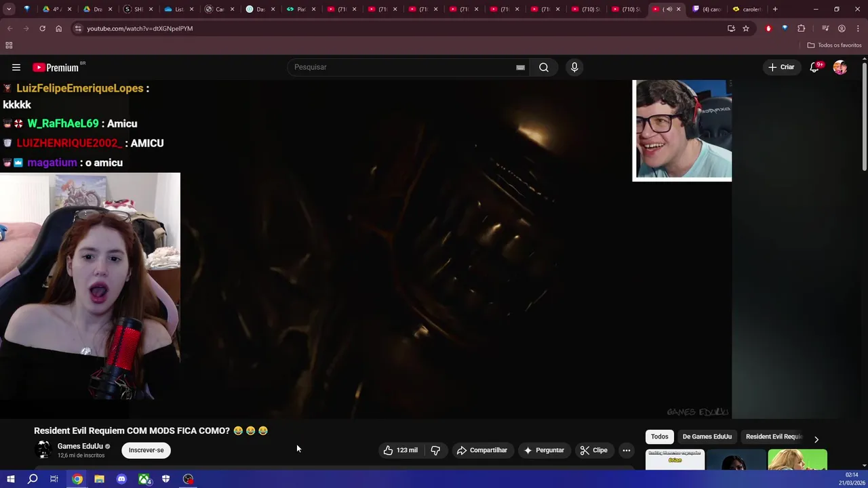Expand the tab search dropdown arrow

(x=9, y=9)
